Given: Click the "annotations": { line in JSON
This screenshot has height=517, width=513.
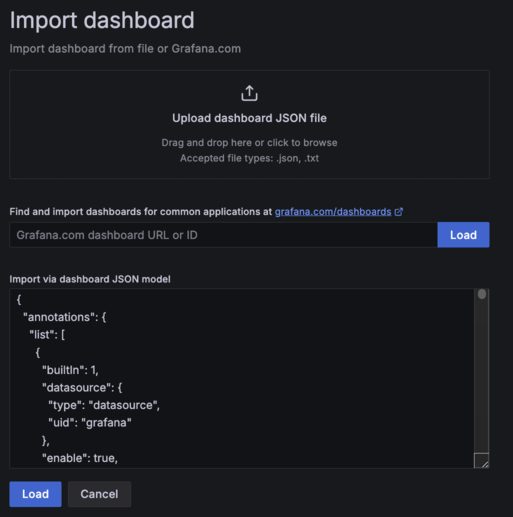Looking at the screenshot, I should coord(65,317).
